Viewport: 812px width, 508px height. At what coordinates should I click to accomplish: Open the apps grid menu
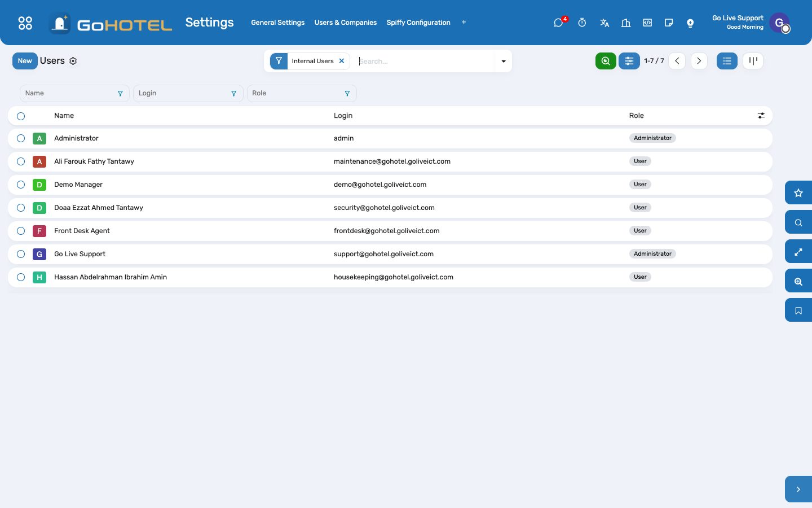coord(25,23)
